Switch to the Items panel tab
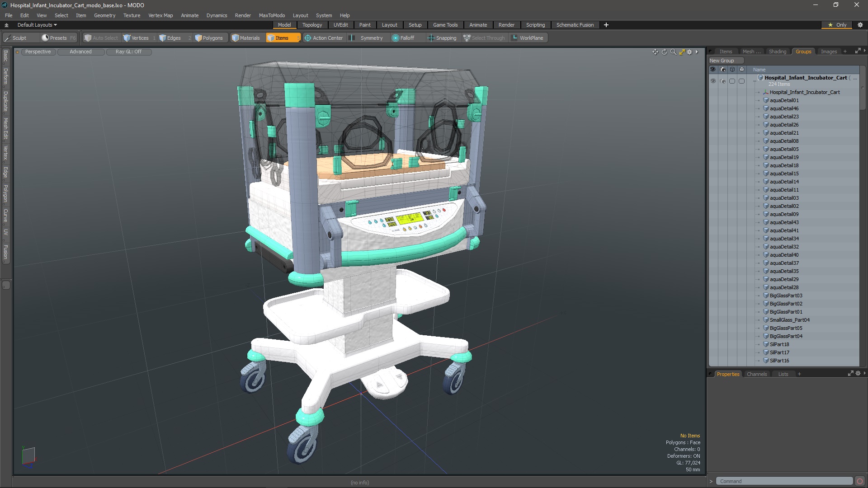The width and height of the screenshot is (868, 488). pyautogui.click(x=726, y=52)
